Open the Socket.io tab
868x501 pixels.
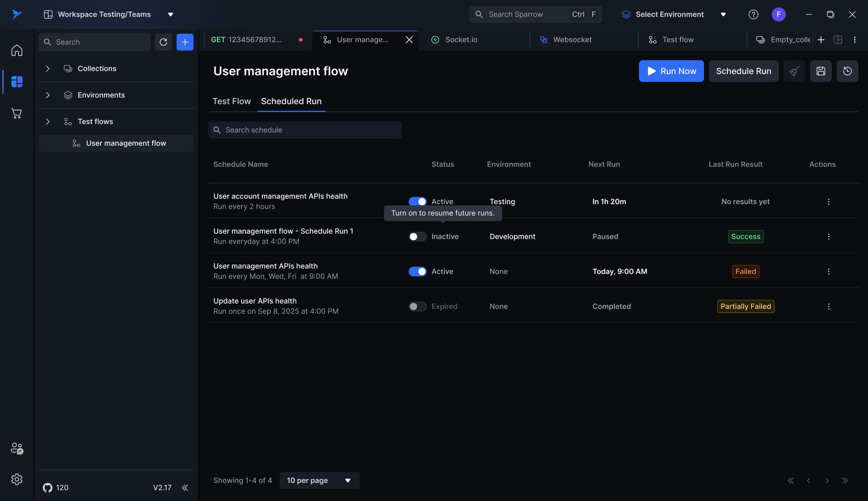tap(461, 40)
